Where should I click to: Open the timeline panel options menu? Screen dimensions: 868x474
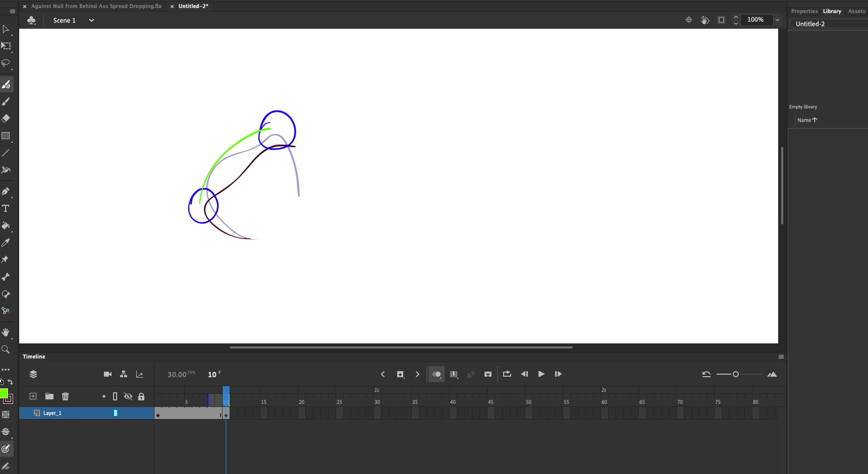click(781, 357)
